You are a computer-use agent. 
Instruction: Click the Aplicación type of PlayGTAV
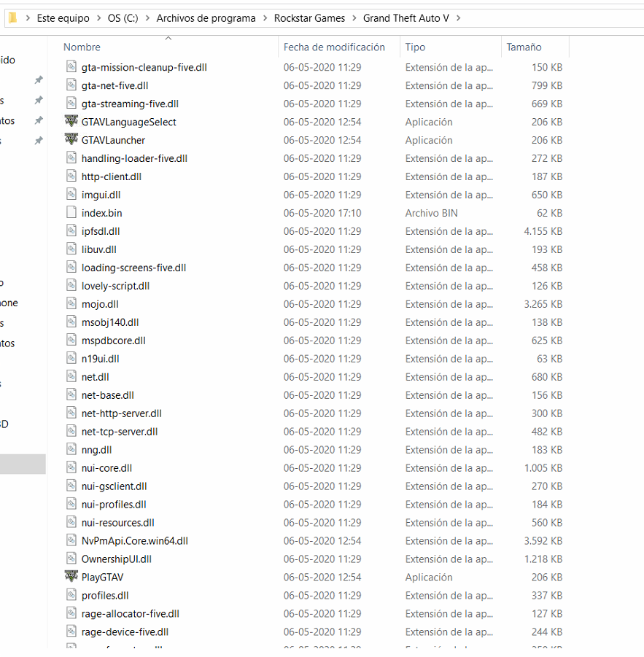point(429,578)
